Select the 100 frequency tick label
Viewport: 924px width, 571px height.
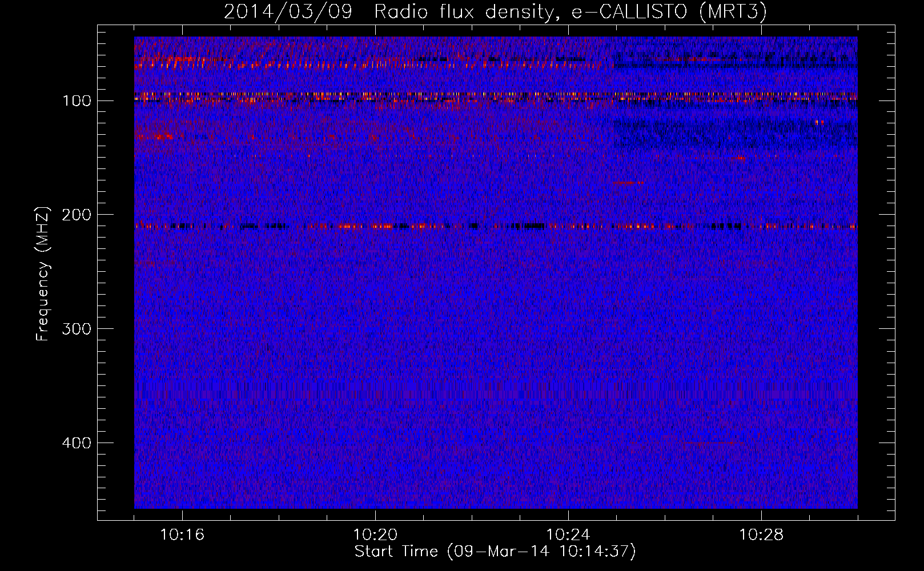click(77, 101)
